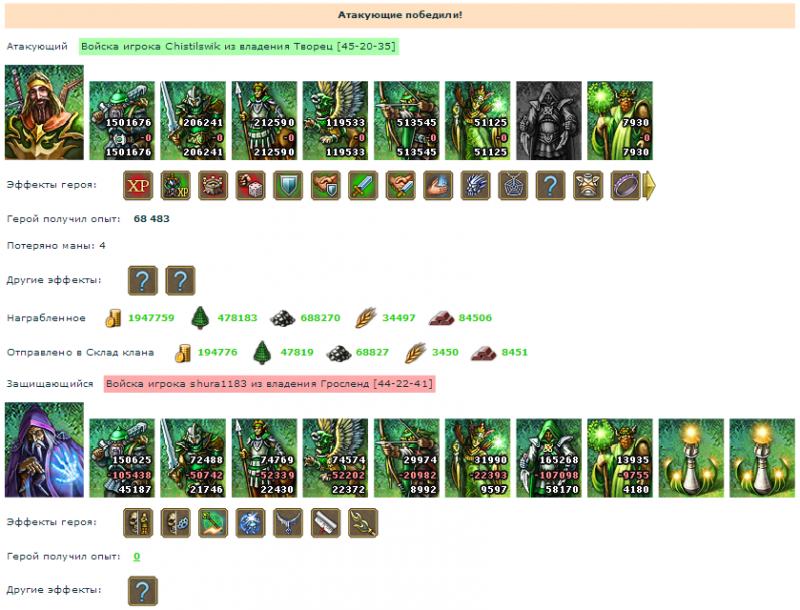The height and width of the screenshot is (610, 800).
Task: Open attacker link Chistilswik from Творец
Action: pyautogui.click(x=238, y=46)
